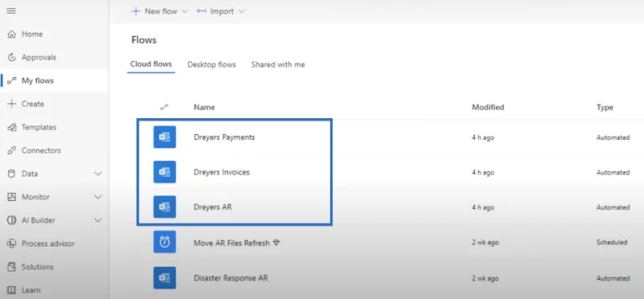Click '4 h ago' in Dreyers Payments row
This screenshot has width=644, height=299.
point(483,137)
